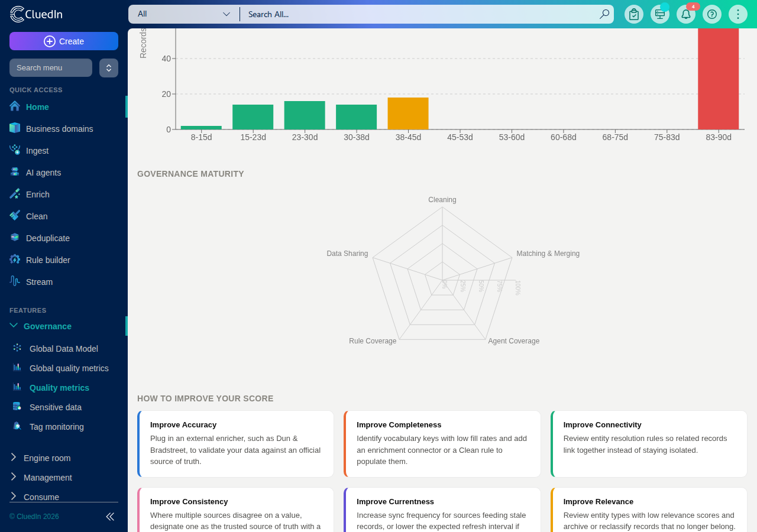This screenshot has width=757, height=532.
Task: Click the Rule builder gear icon
Action: (x=15, y=259)
